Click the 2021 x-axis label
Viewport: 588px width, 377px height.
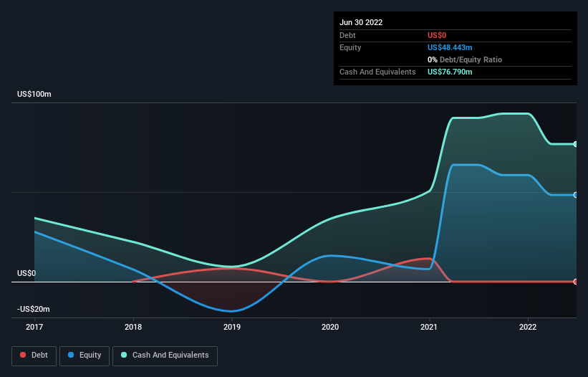click(428, 327)
